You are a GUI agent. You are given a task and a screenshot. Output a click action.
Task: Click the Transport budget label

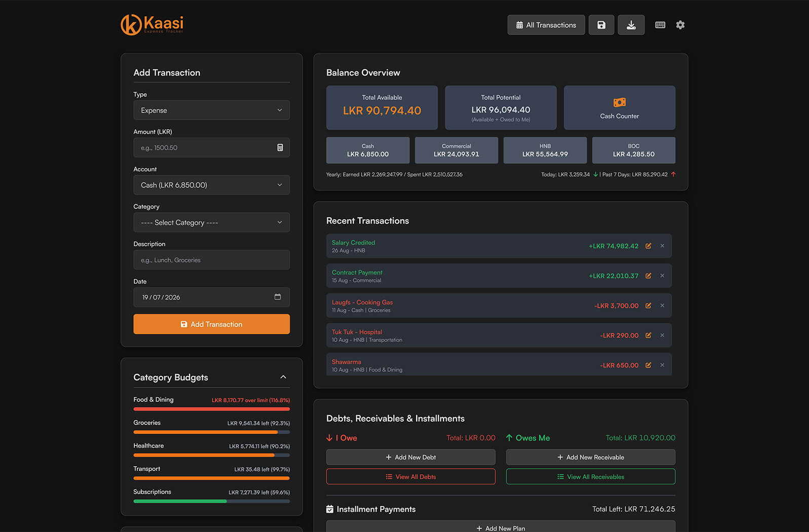(146, 469)
